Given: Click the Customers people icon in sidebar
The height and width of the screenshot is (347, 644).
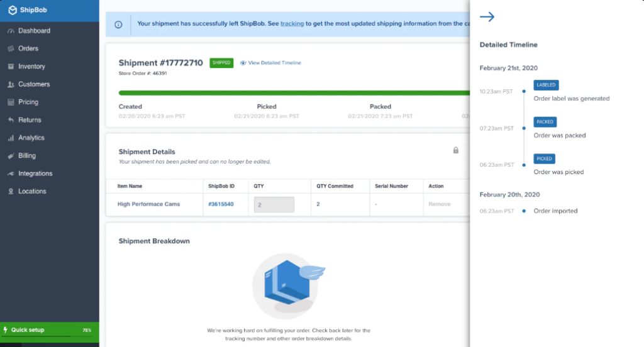Looking at the screenshot, I should coord(11,84).
